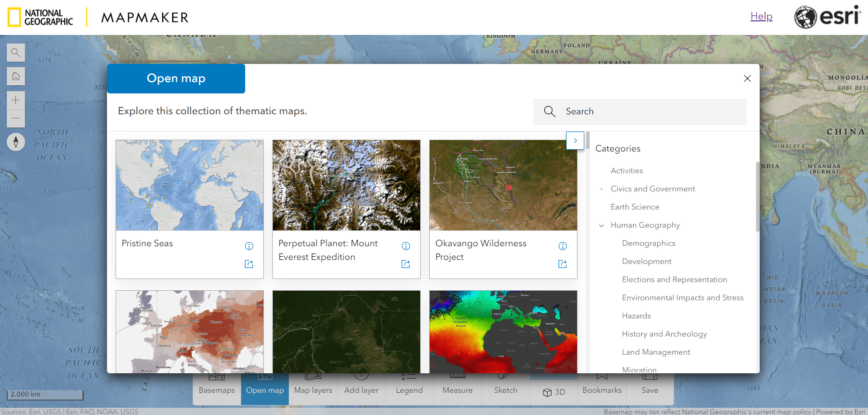The width and height of the screenshot is (868, 415).
Task: Select the Search tool on the map toolbar
Action: 15,52
